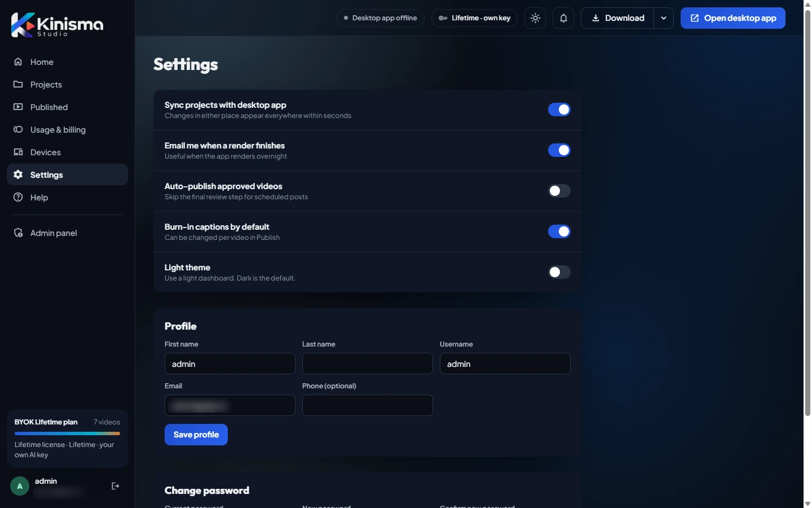
Task: Click the Settings gear icon
Action: coord(18,174)
